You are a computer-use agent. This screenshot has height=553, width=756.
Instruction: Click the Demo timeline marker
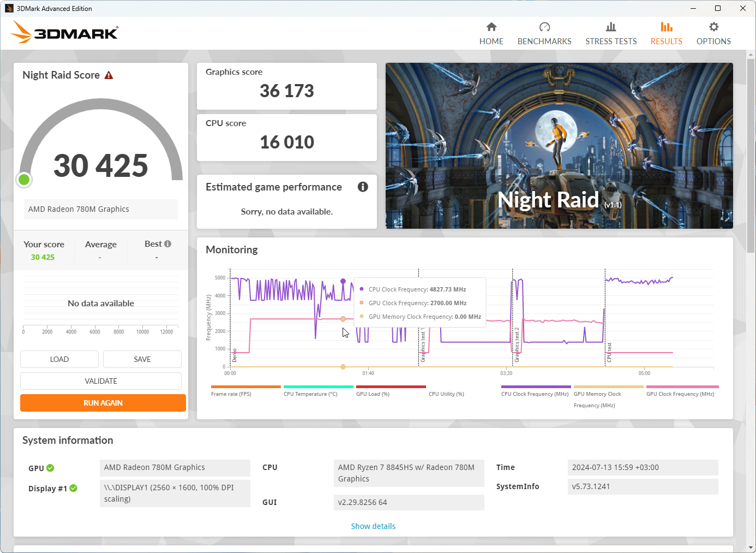(x=235, y=355)
